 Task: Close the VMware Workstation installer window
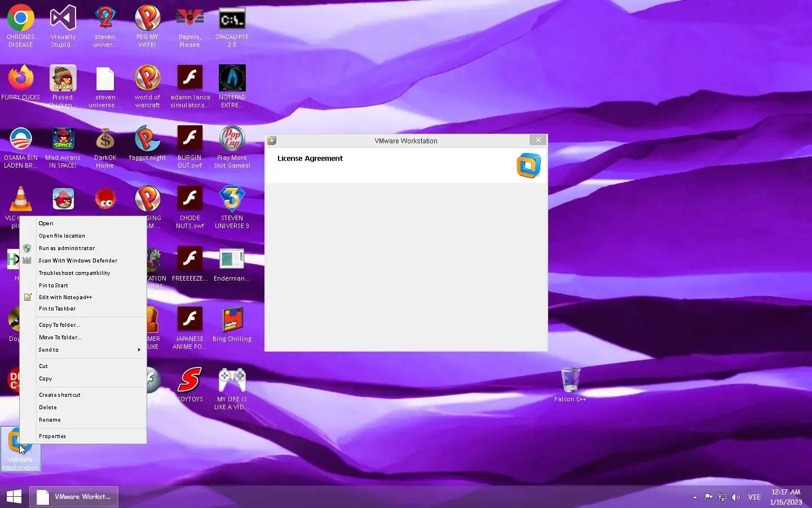[538, 140]
